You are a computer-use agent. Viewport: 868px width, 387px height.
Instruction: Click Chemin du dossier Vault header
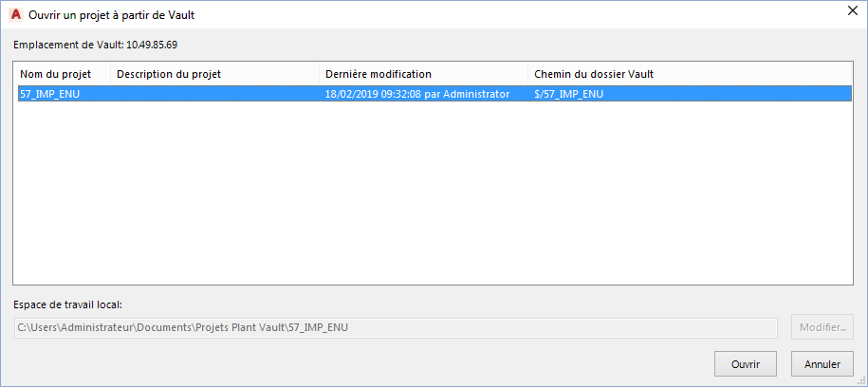[x=593, y=74]
